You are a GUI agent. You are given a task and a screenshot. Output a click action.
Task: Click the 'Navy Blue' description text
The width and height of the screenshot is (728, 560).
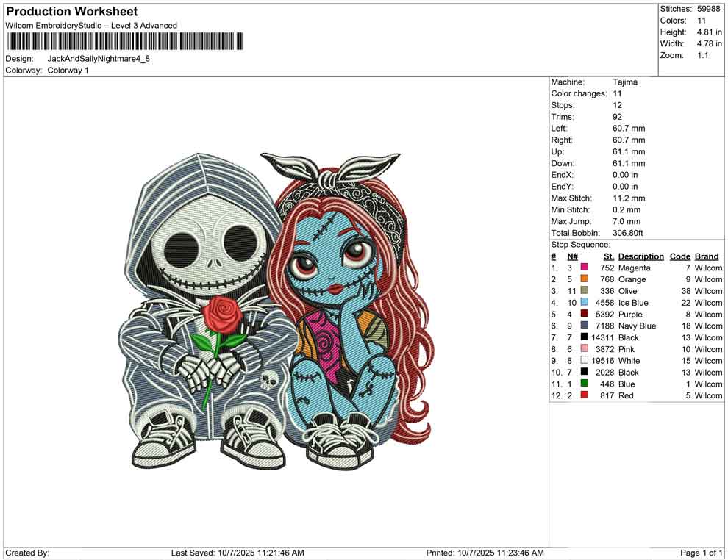point(637,326)
